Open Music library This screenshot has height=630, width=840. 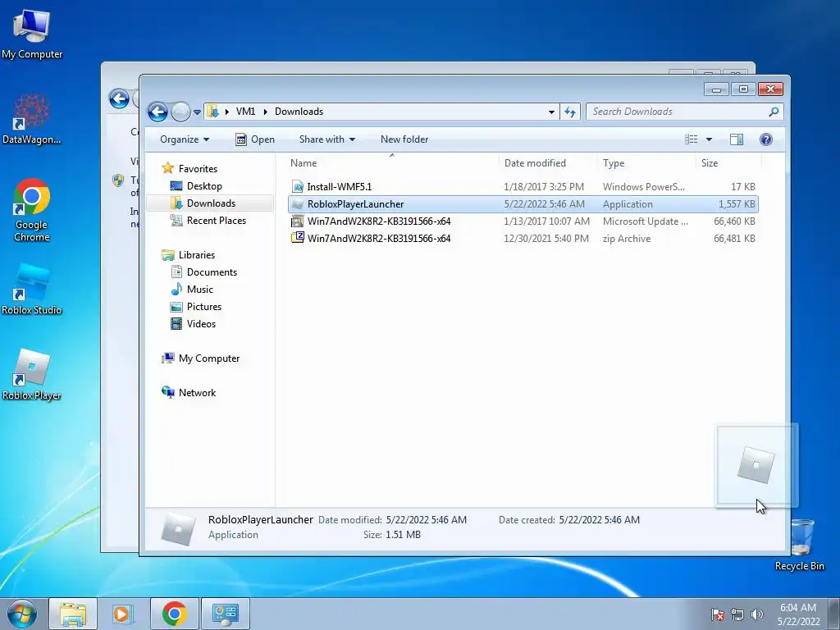pyautogui.click(x=200, y=290)
